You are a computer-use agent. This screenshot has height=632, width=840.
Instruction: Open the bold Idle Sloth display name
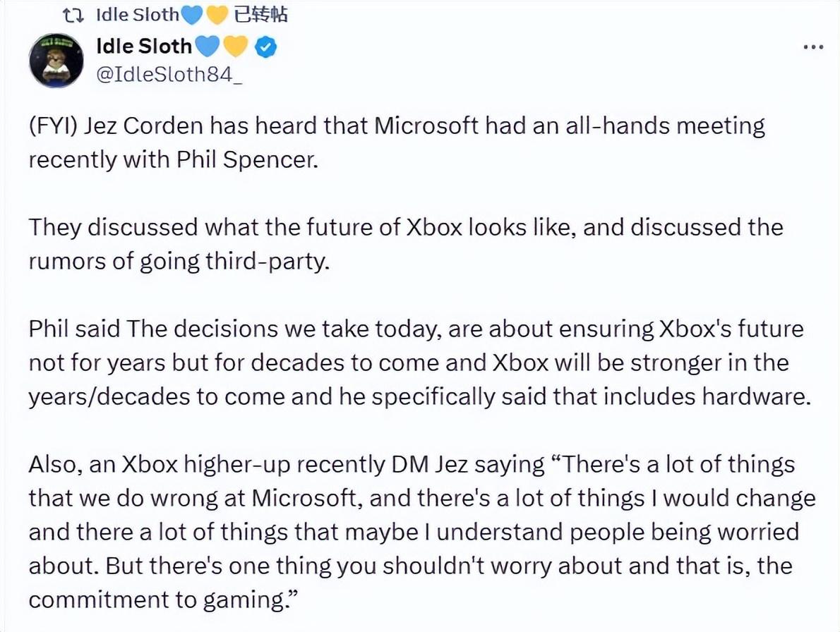click(x=143, y=47)
